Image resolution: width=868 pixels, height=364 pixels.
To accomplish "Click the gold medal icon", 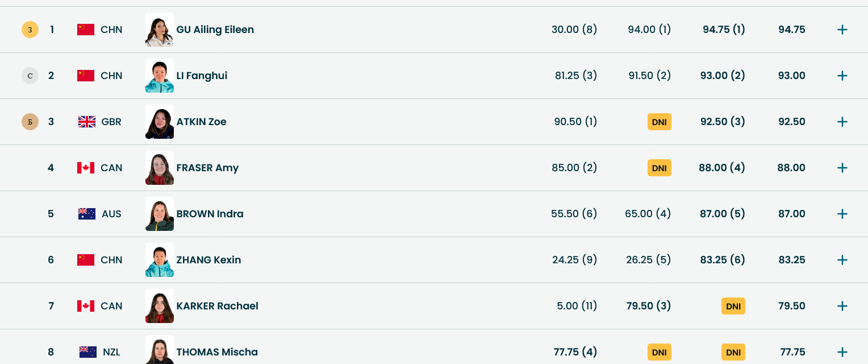I will click(x=30, y=30).
